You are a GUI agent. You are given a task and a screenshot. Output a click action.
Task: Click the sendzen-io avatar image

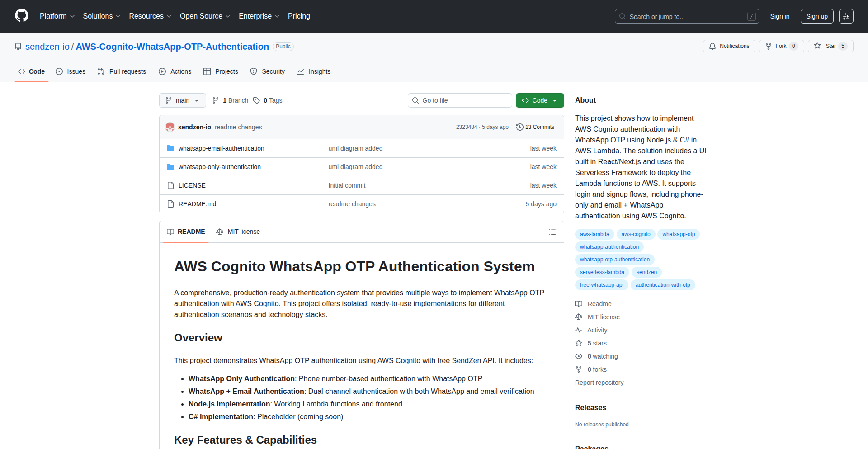click(170, 127)
